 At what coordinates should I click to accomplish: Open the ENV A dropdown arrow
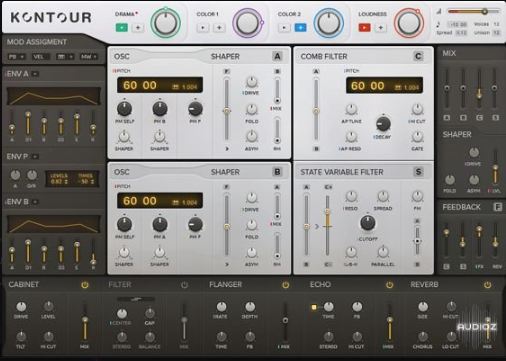pyautogui.click(x=35, y=74)
